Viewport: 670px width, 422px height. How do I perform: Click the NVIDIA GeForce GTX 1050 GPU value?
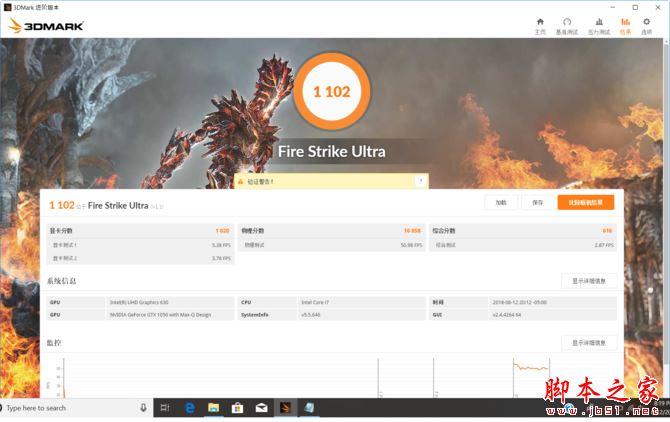[160, 315]
